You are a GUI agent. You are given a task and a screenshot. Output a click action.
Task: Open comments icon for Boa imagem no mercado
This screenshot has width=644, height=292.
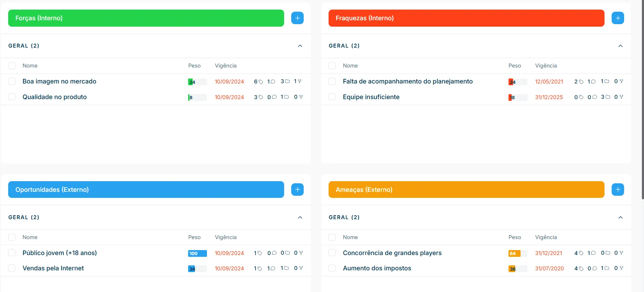click(x=273, y=82)
